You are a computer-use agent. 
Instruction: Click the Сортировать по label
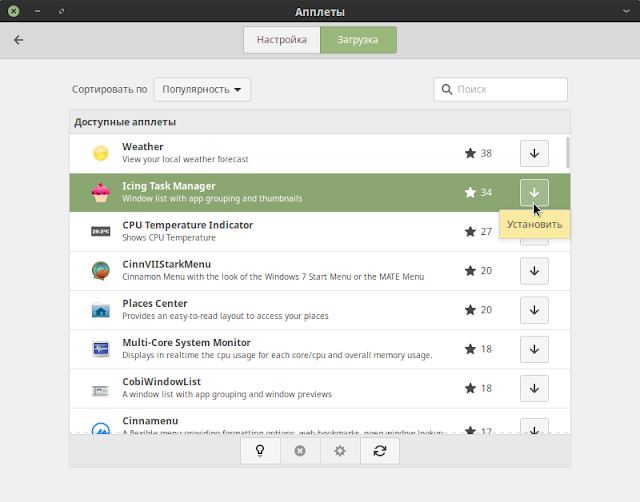pyautogui.click(x=109, y=89)
